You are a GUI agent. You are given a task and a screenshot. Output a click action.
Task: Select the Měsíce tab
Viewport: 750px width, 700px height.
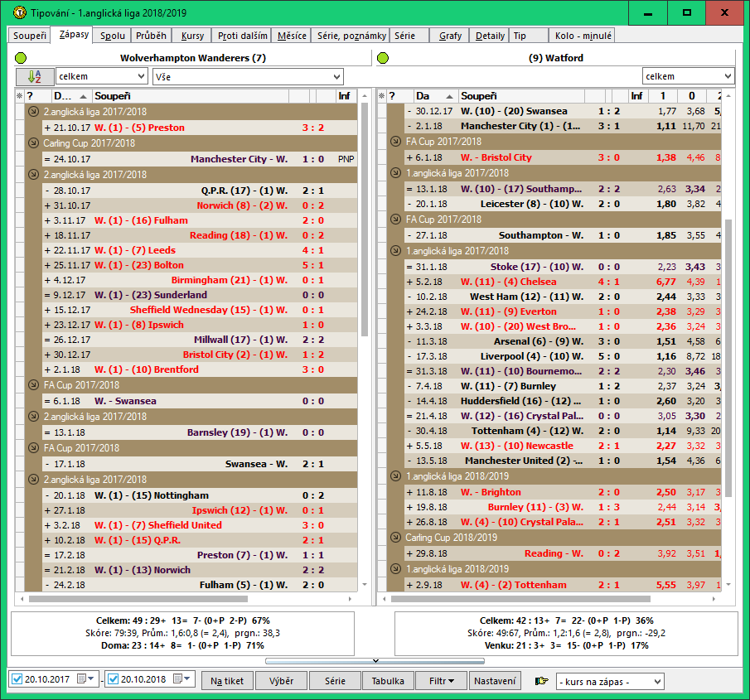point(292,36)
